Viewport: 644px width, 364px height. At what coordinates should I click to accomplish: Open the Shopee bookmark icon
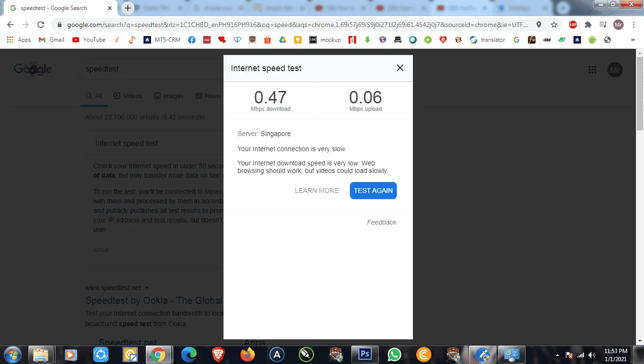click(268, 40)
